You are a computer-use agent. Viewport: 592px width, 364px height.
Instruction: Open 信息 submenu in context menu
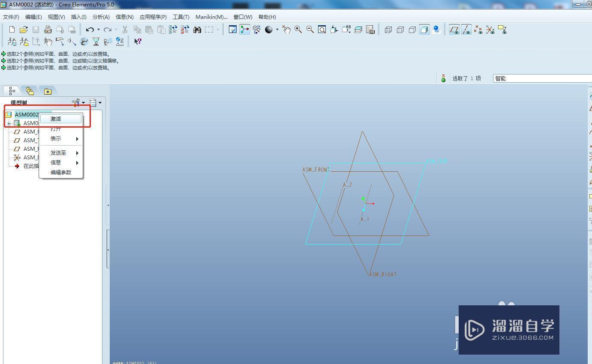tap(61, 163)
